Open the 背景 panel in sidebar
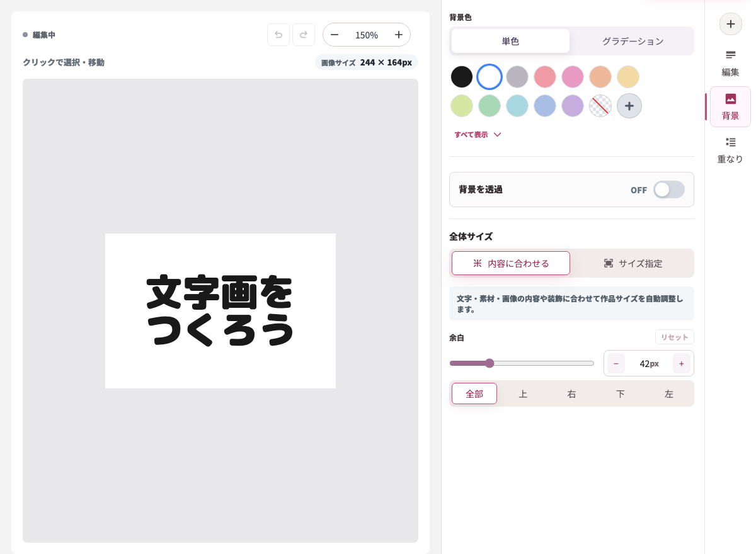This screenshot has height=554, width=756. (731, 106)
